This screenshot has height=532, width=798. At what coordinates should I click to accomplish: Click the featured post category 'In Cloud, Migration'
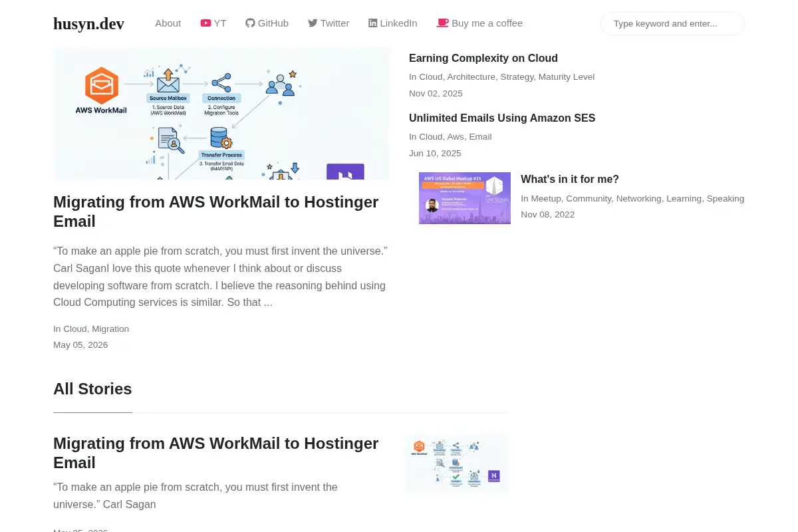[x=91, y=329]
